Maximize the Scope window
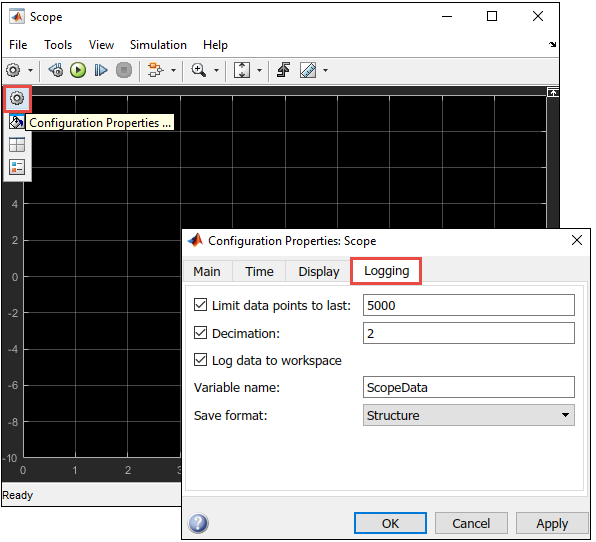Screen dimensions: 596x542 pyautogui.click(x=492, y=16)
